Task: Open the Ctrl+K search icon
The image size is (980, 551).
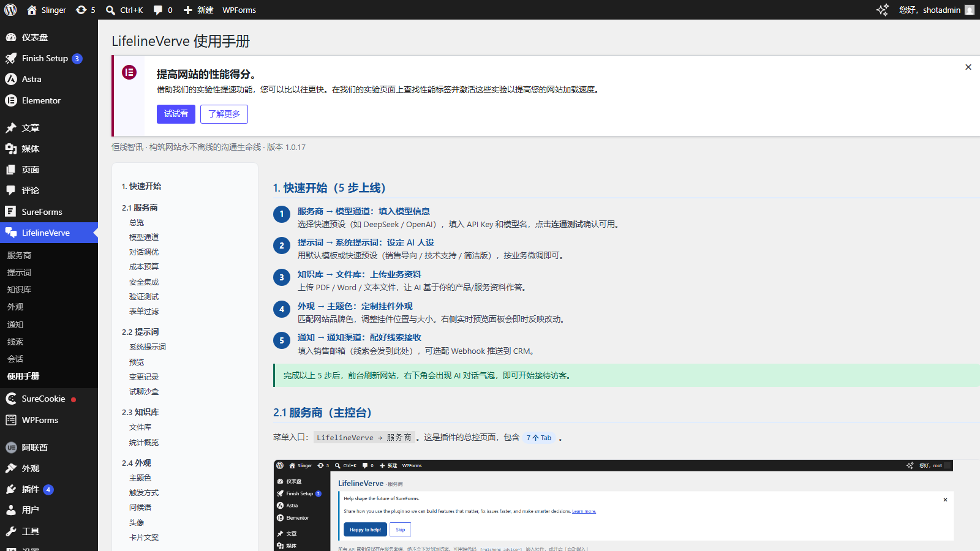Action: click(110, 10)
